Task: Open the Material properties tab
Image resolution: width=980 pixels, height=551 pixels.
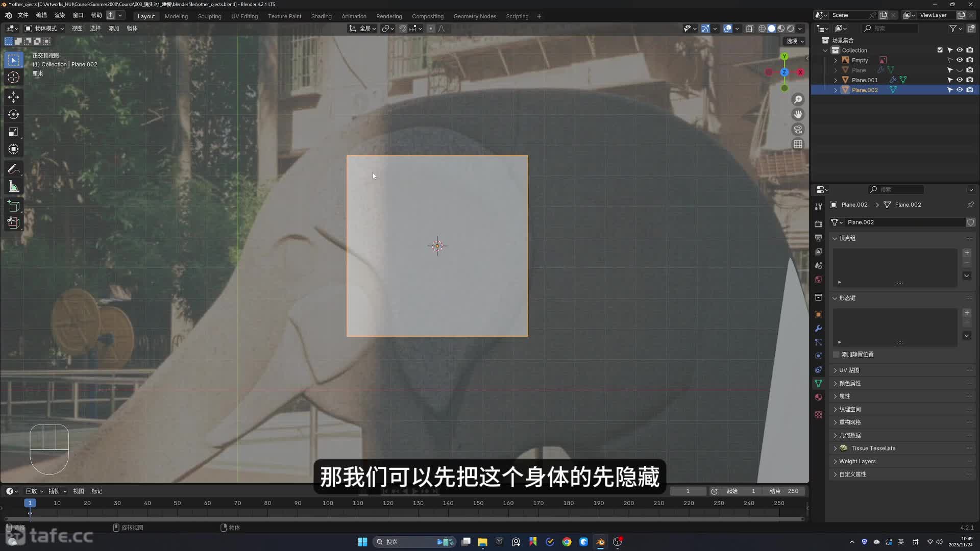Action: 818,397
